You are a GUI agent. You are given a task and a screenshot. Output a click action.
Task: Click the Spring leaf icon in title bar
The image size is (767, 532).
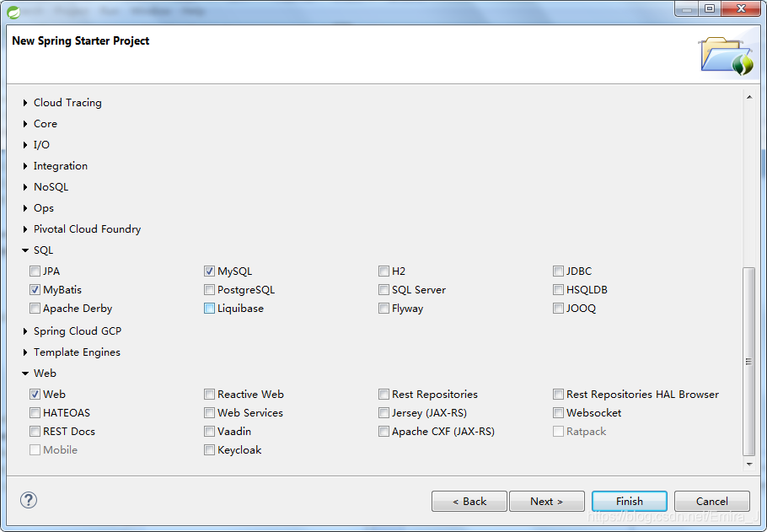pos(13,11)
